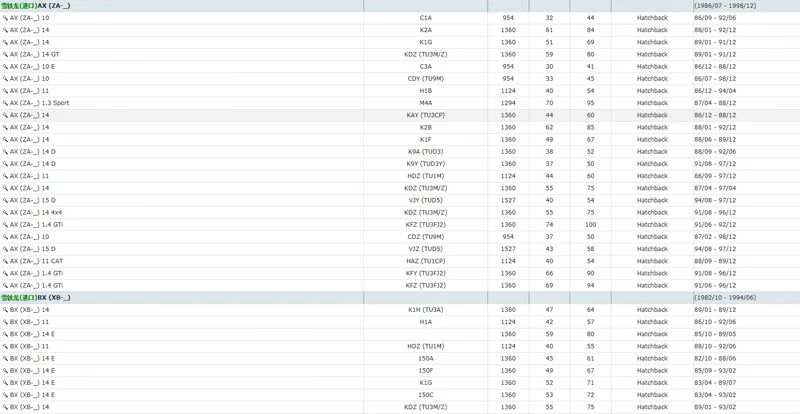The image size is (800, 414).
Task: Click the horsepower value 95
Action: coord(590,103)
